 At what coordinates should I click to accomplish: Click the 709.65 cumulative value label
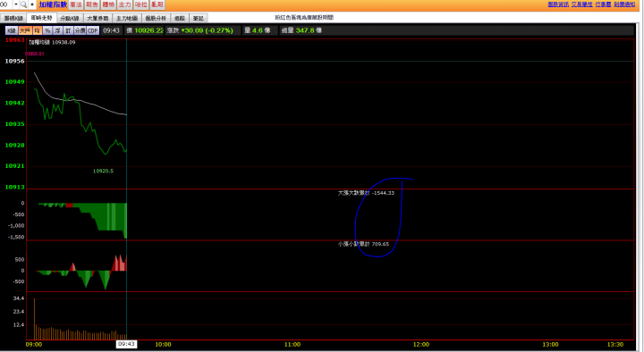[380, 244]
